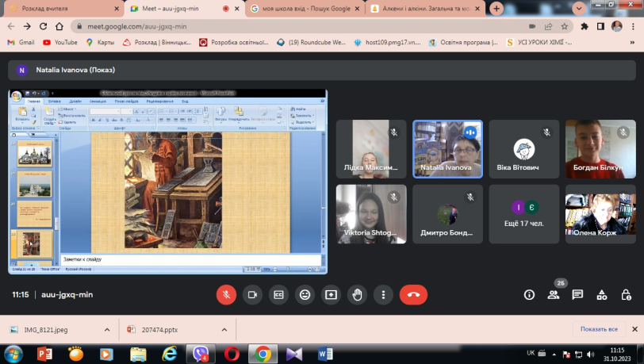Share this page icon in address bar
The width and height of the screenshot is (644, 364).
(x=548, y=26)
